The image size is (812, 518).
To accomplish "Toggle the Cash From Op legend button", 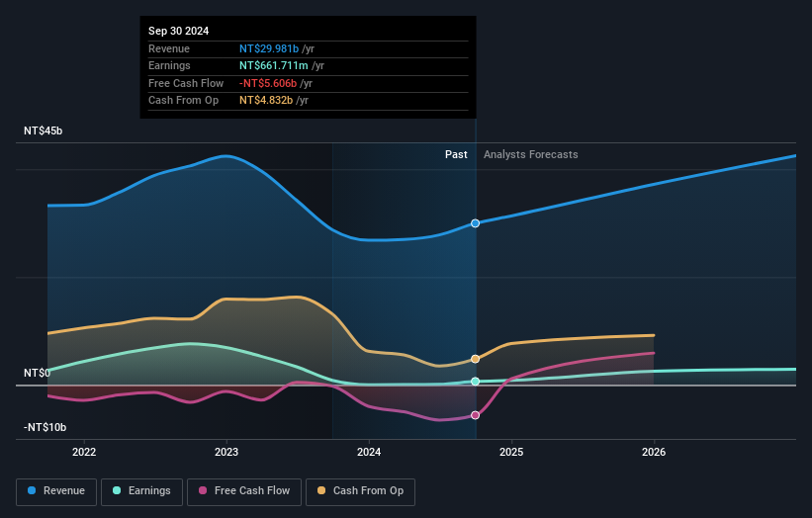I will tap(360, 491).
